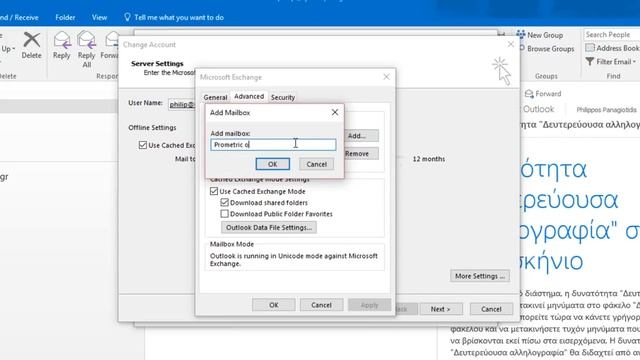Image resolution: width=640 pixels, height=360 pixels.
Task: Click the Filter Email funnel icon
Action: tap(589, 62)
